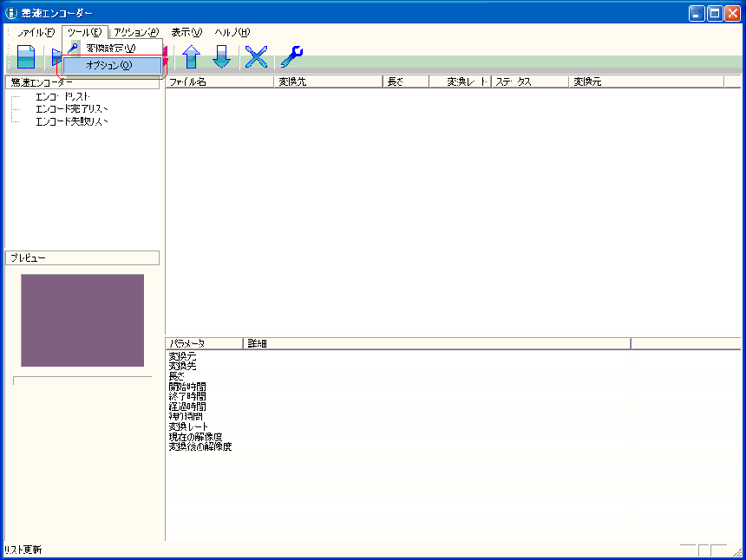Image resolution: width=746 pixels, height=560 pixels.
Task: Open the ファイル(F) menu
Action: click(x=36, y=32)
